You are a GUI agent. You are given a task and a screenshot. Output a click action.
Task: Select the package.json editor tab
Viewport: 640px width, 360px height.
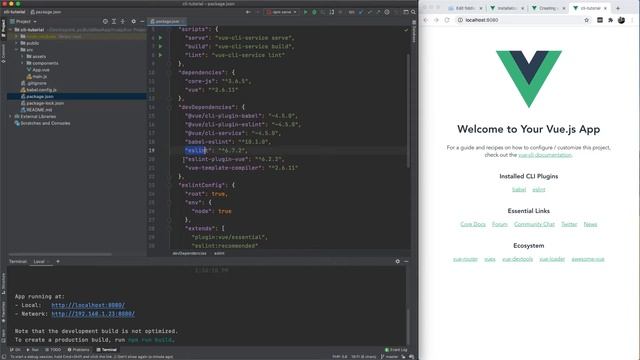[167, 21]
